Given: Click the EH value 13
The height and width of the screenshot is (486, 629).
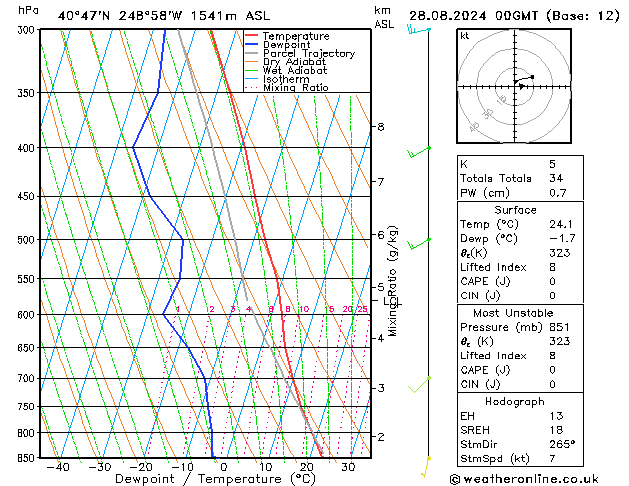Looking at the screenshot, I should point(556,416).
